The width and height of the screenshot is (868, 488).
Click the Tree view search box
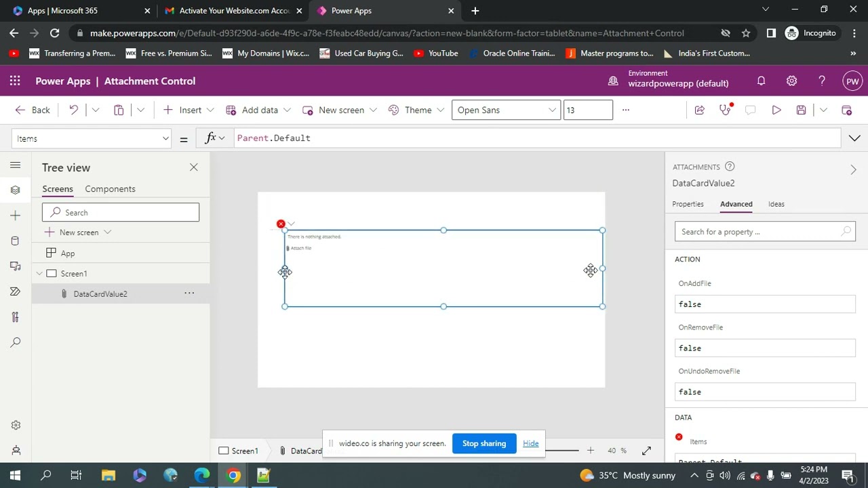tap(121, 212)
